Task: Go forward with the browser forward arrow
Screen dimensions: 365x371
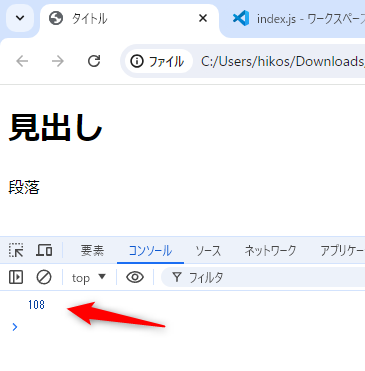Action: pos(58,61)
